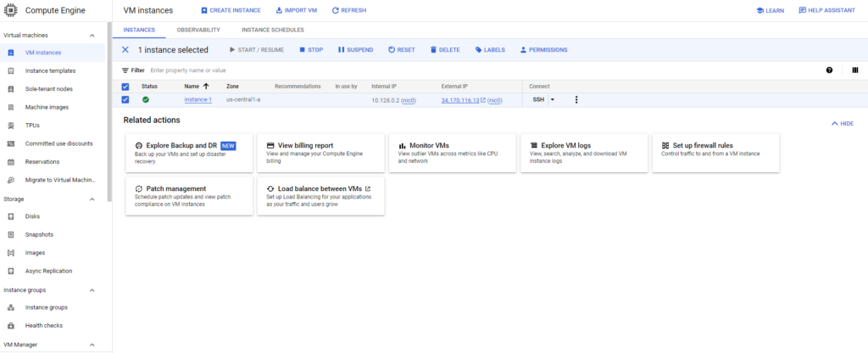Viewport: 868px width, 353px height.
Task: Switch to the Instance Schedules tab
Action: tap(272, 30)
